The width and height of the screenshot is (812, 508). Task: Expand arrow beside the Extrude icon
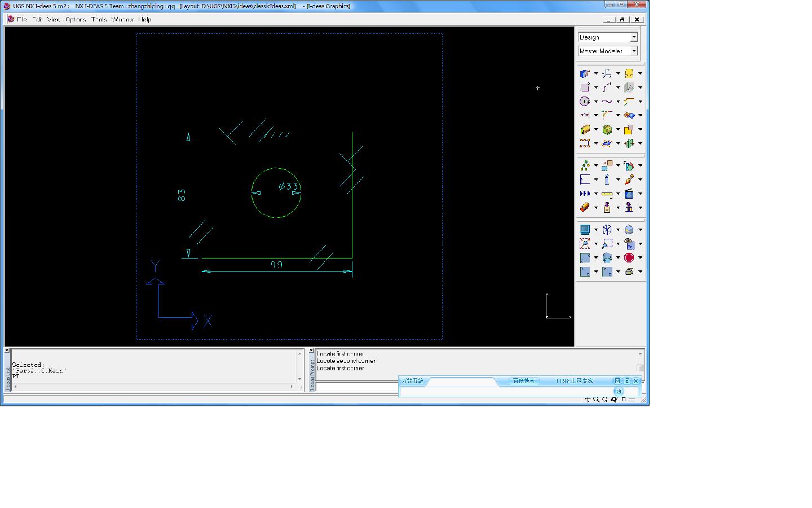(596, 73)
